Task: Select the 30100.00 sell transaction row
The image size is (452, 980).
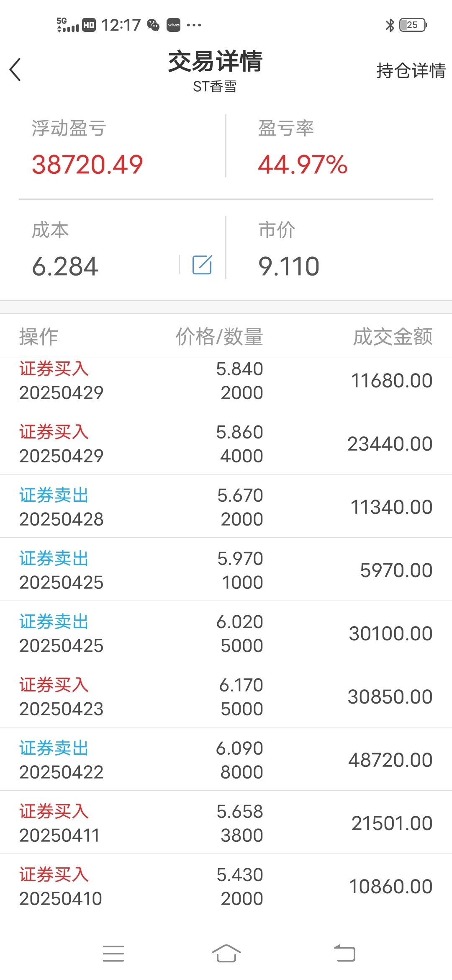Action: 226,634
